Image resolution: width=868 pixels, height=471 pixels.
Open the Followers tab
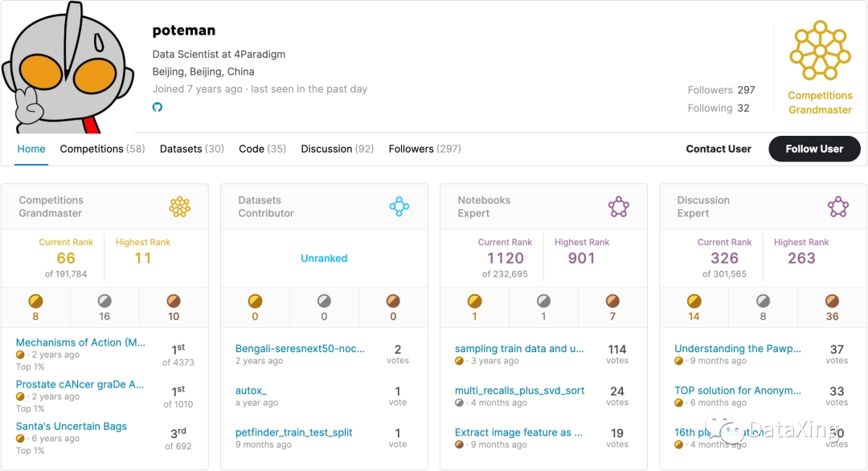(424, 149)
